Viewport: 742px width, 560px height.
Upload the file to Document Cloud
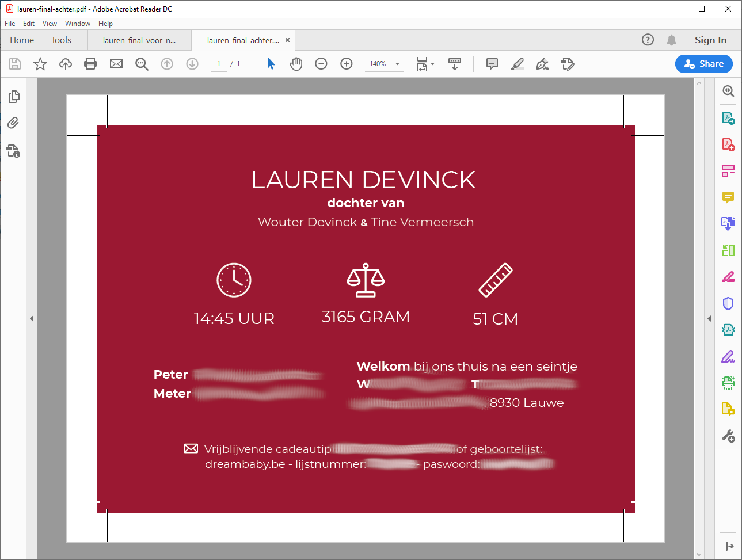(66, 64)
